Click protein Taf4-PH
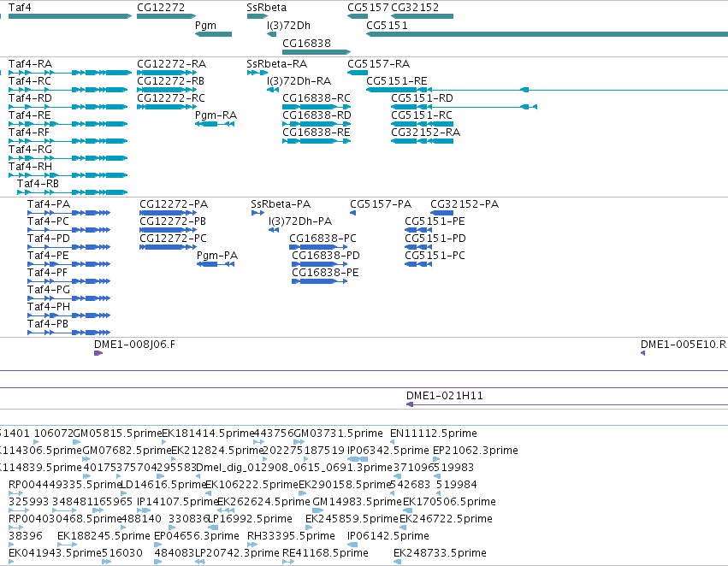 click(x=68, y=315)
